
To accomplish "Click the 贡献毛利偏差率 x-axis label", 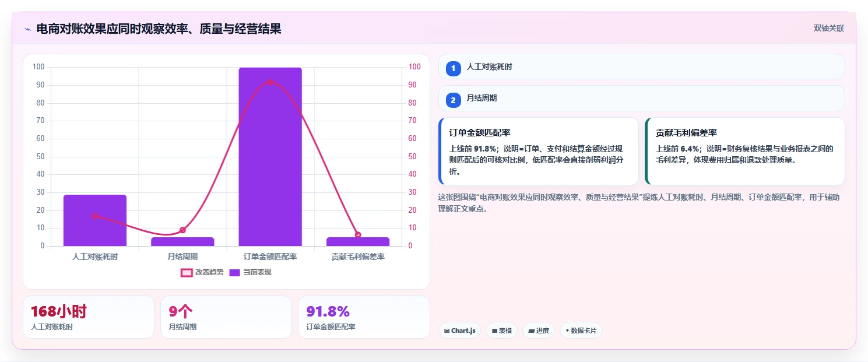I will pyautogui.click(x=358, y=256).
